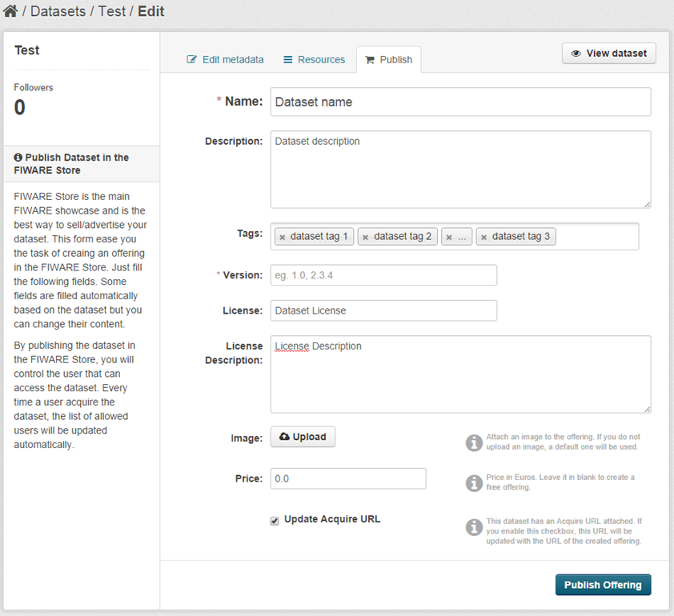Click info icon beside image upload hint
674x616 pixels.
click(474, 442)
